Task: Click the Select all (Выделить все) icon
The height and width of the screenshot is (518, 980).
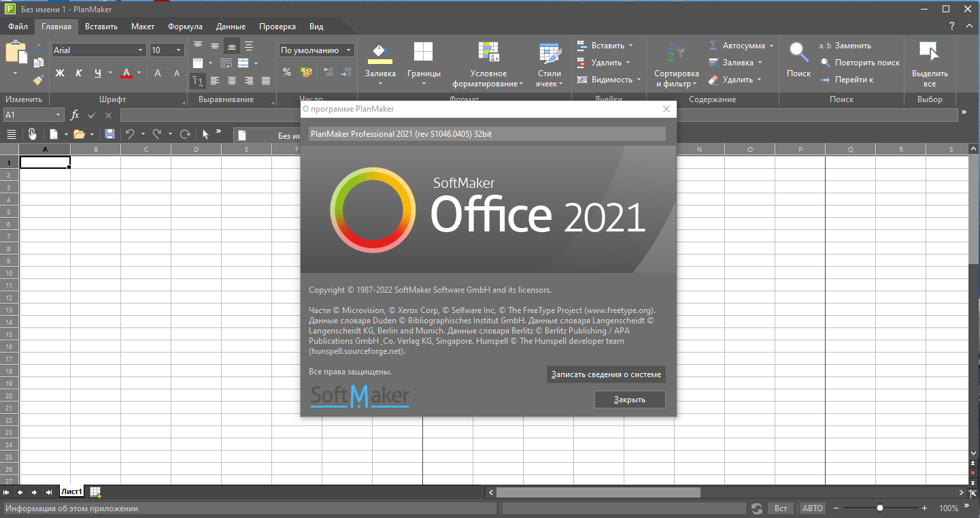Action: pos(929,52)
